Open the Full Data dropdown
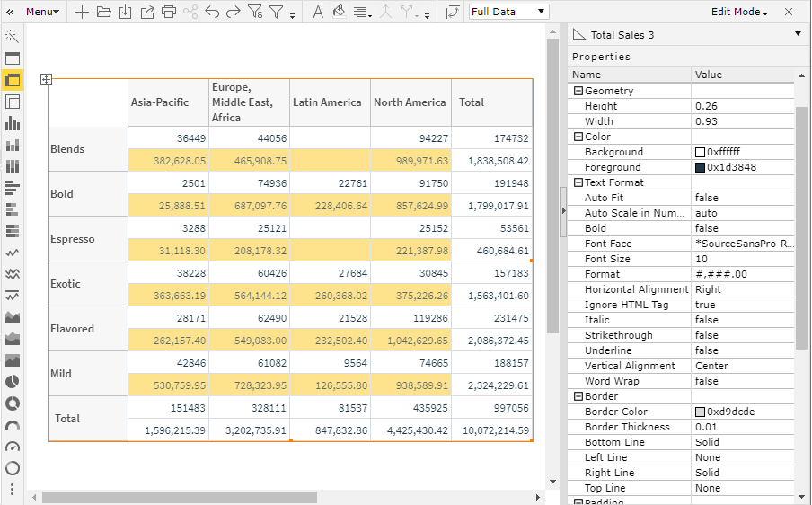Viewport: 812px width, 505px height. point(509,12)
